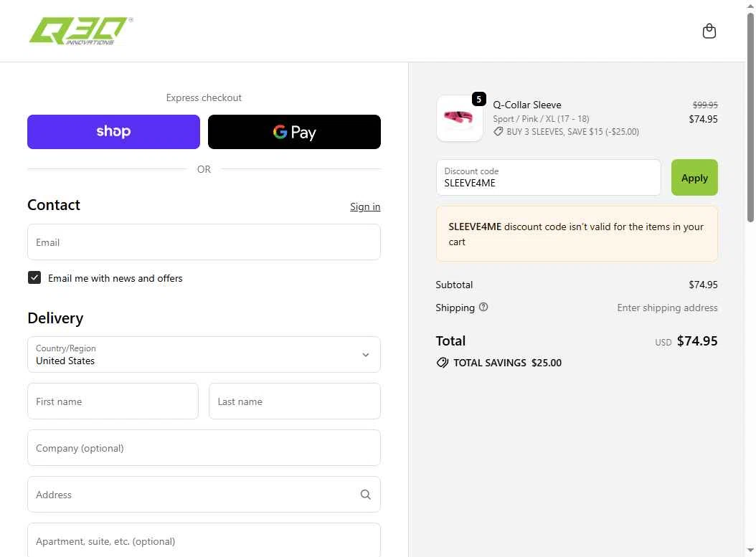Focus the First name field
The height and width of the screenshot is (557, 756).
tap(113, 401)
